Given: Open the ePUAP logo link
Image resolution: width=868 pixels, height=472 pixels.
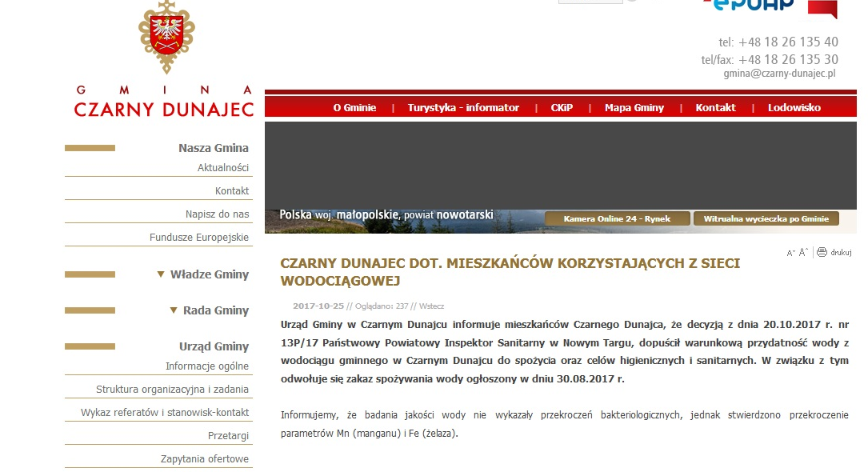Looking at the screenshot, I should pos(748,5).
